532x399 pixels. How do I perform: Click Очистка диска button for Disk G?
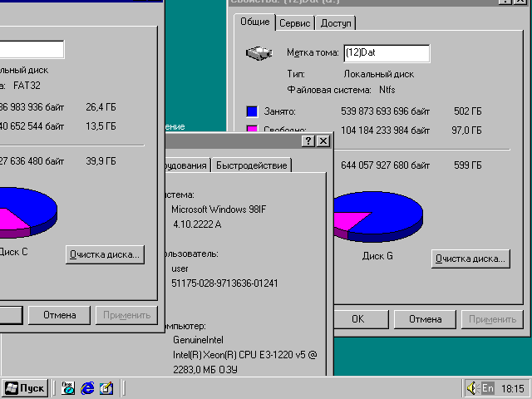[470, 259]
